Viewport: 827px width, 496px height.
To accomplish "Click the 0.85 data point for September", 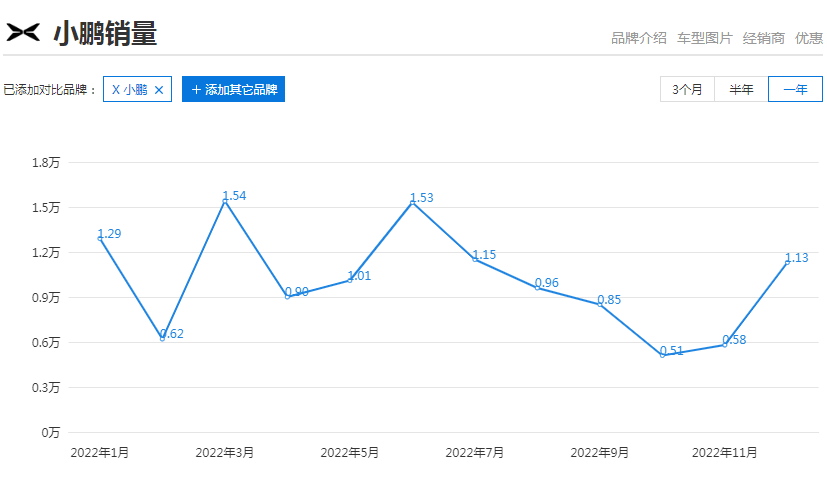I will point(600,304).
